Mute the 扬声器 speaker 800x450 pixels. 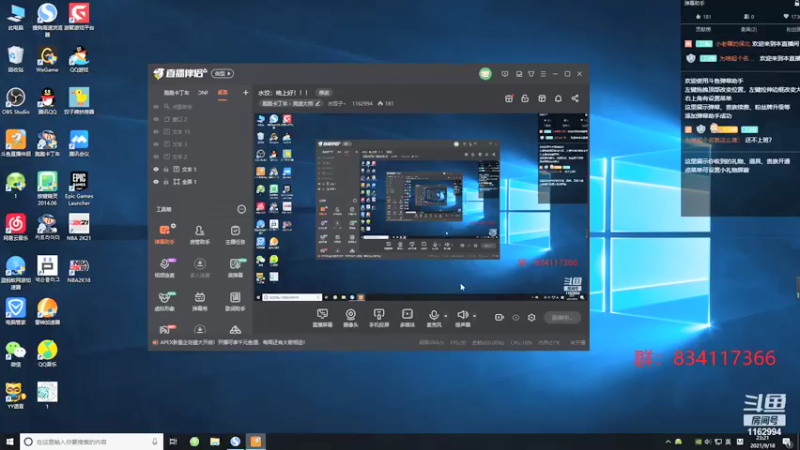click(463, 317)
